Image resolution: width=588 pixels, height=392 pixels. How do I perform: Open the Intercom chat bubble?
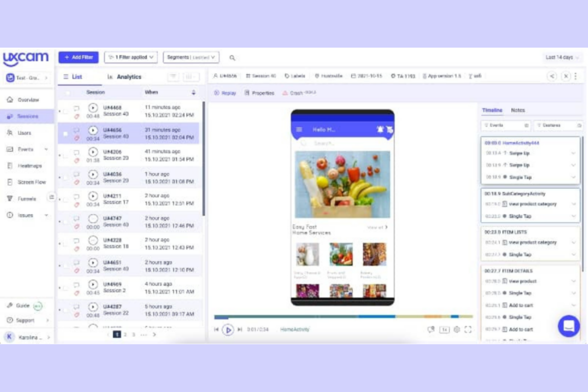(569, 326)
